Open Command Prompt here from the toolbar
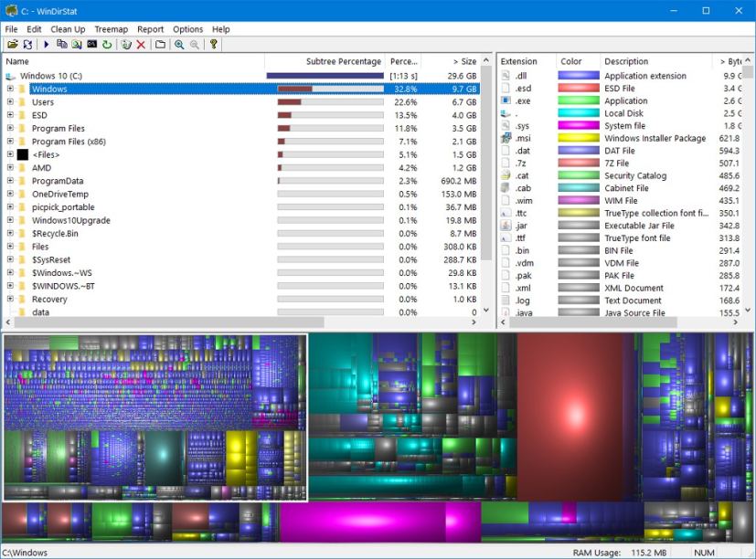The width and height of the screenshot is (756, 559). click(92, 45)
